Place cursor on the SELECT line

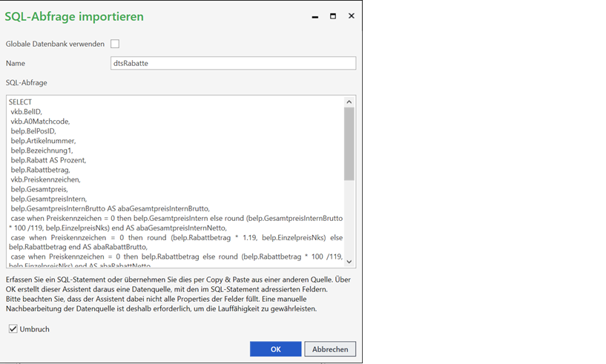coord(21,102)
